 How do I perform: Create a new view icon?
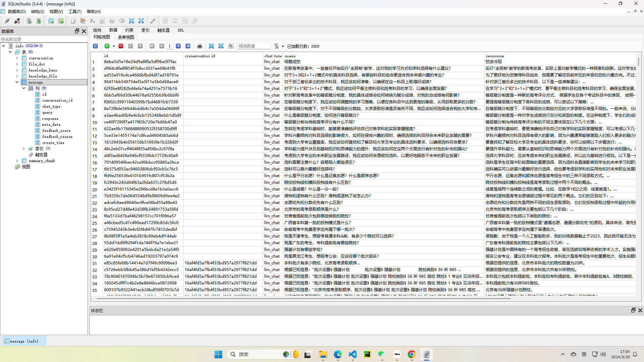pos(61,21)
